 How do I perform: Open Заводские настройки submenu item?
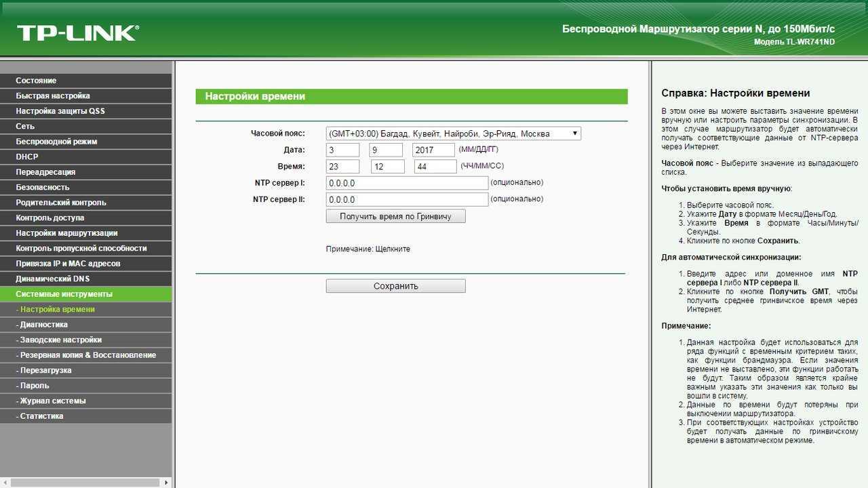[85, 340]
